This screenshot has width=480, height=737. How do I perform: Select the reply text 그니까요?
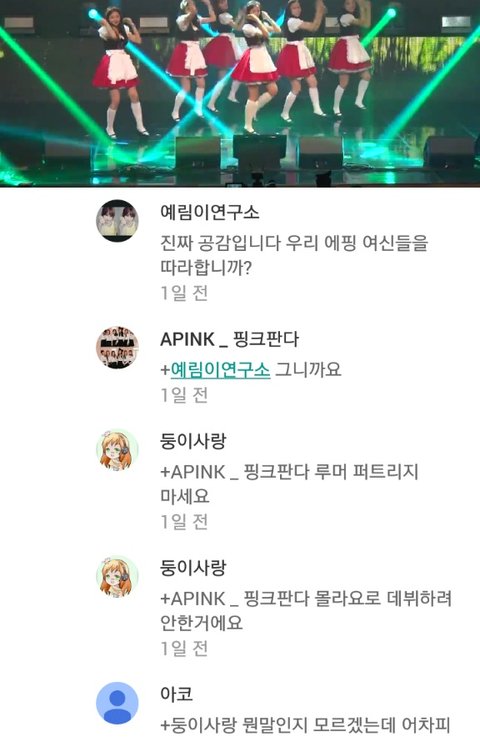coord(308,370)
